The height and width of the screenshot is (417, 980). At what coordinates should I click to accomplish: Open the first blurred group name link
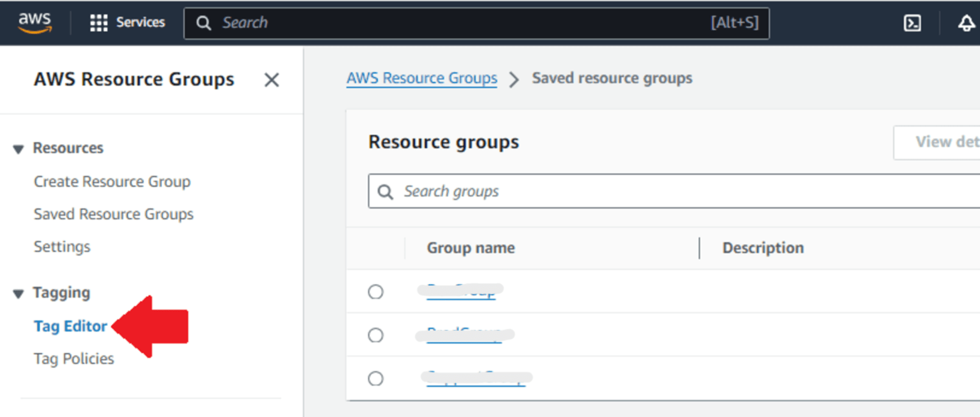[x=461, y=291]
